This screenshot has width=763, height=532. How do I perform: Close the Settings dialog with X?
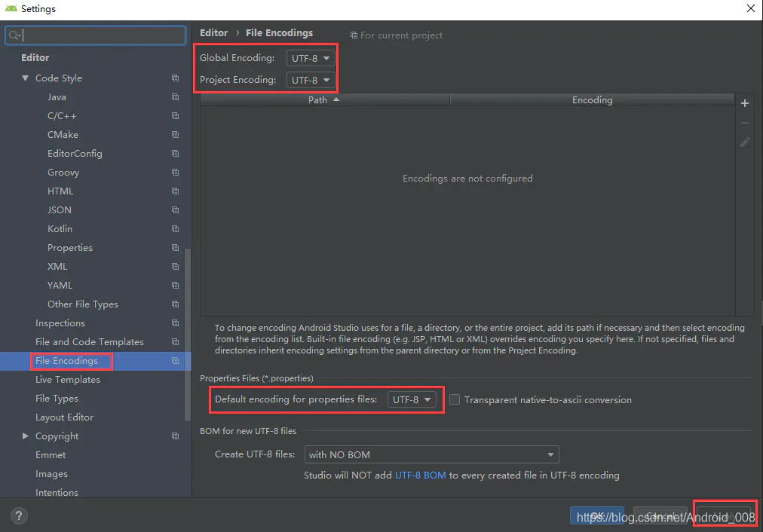[751, 8]
